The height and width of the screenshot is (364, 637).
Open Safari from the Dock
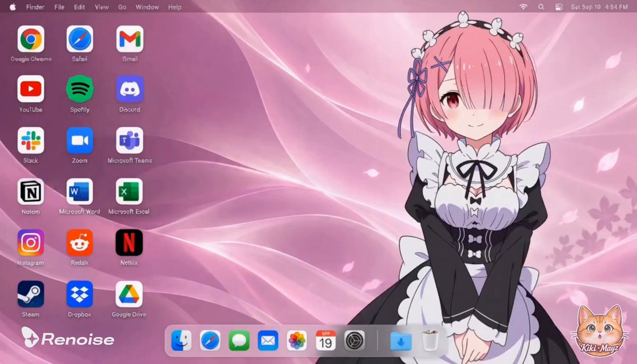pos(210,340)
